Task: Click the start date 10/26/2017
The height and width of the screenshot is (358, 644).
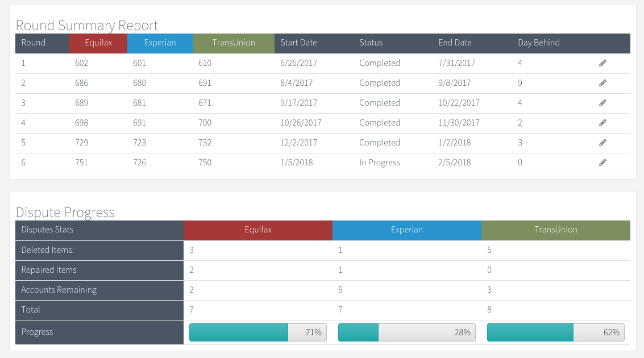Action: pos(301,123)
